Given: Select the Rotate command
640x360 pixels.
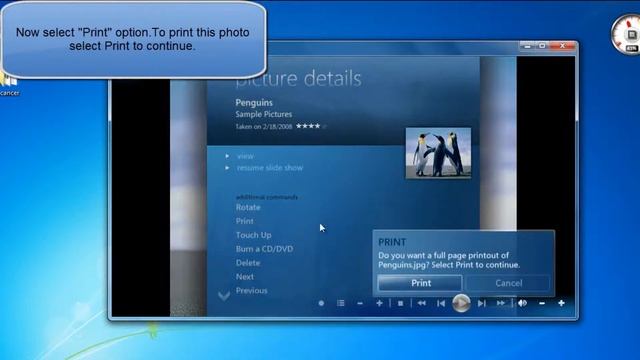Looking at the screenshot, I should tap(248, 207).
